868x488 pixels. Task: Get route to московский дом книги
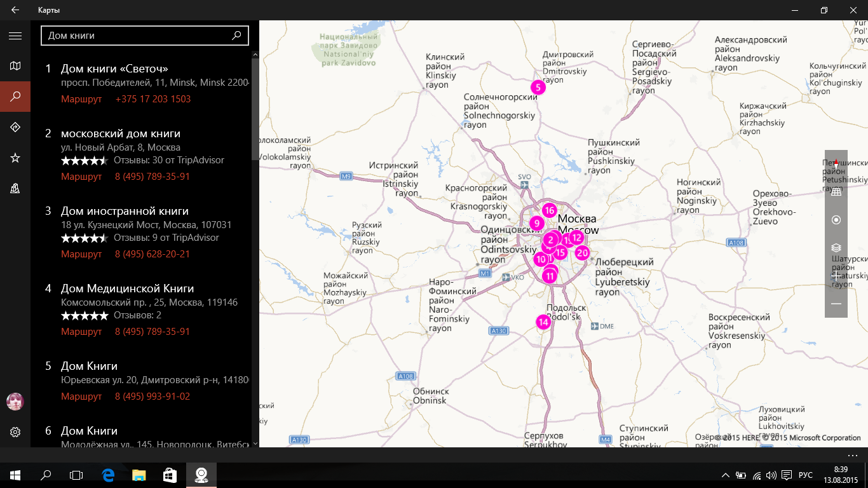click(x=81, y=177)
